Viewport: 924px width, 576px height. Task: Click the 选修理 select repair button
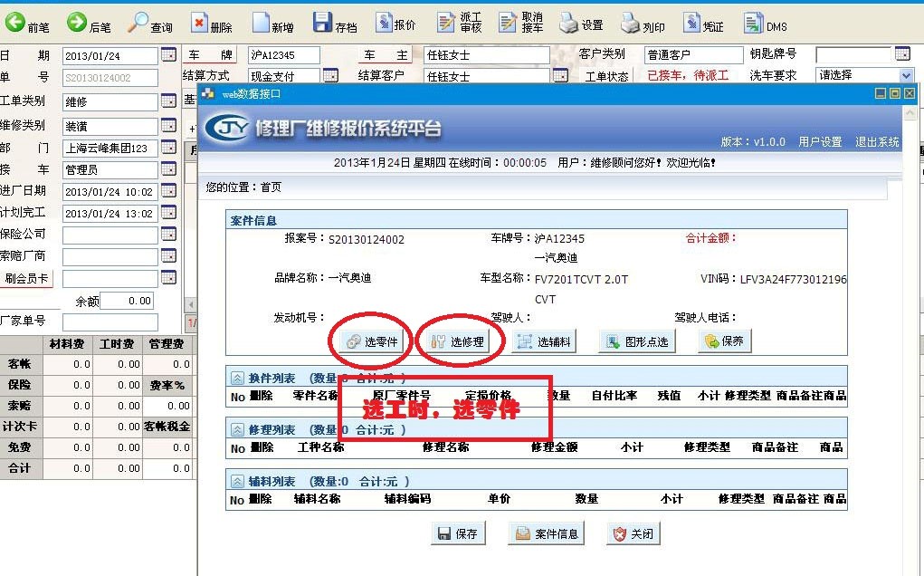pos(457,341)
